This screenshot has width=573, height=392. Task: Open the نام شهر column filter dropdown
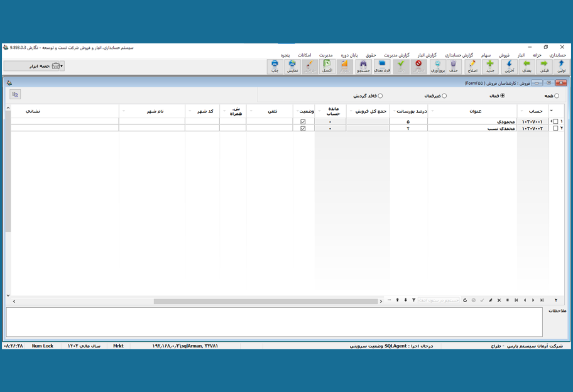click(x=124, y=111)
